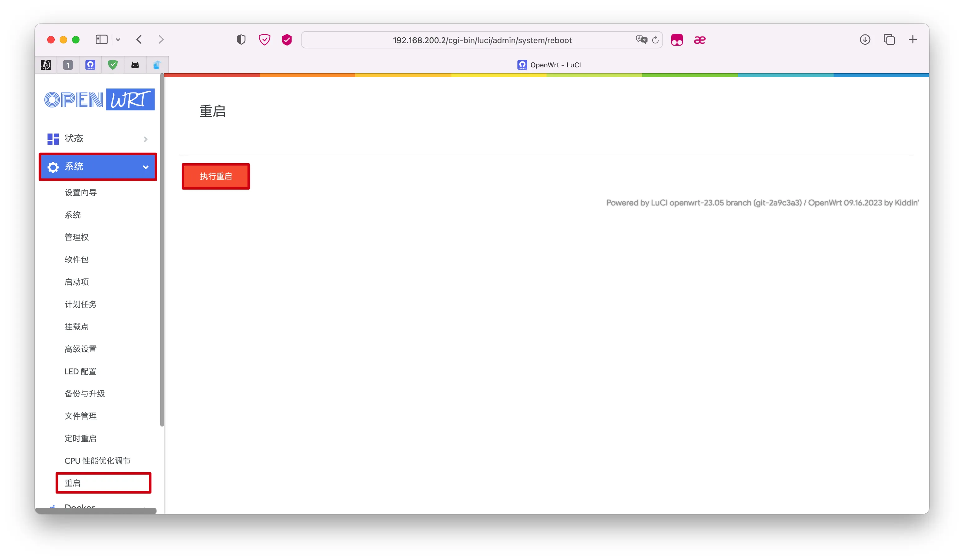This screenshot has height=560, width=964.
Task: Click the translate page icon in address bar
Action: (x=641, y=40)
